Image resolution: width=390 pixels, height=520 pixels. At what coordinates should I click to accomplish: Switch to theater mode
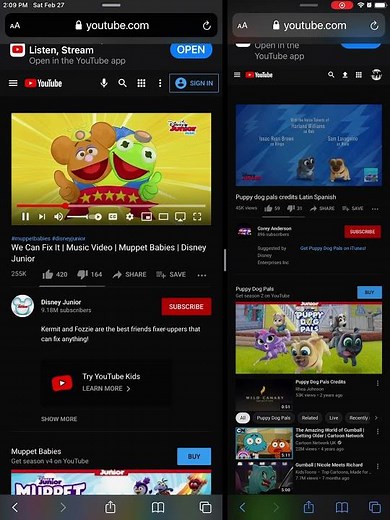(163, 217)
